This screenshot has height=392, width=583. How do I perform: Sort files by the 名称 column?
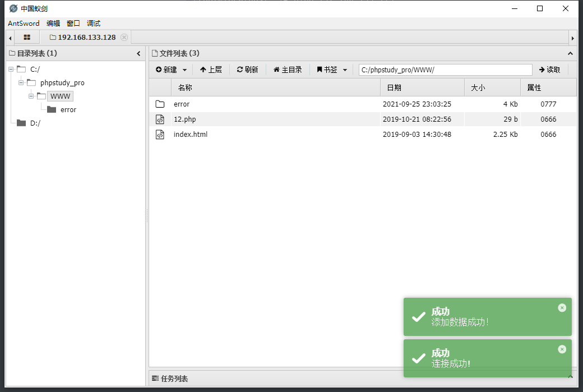[275, 87]
